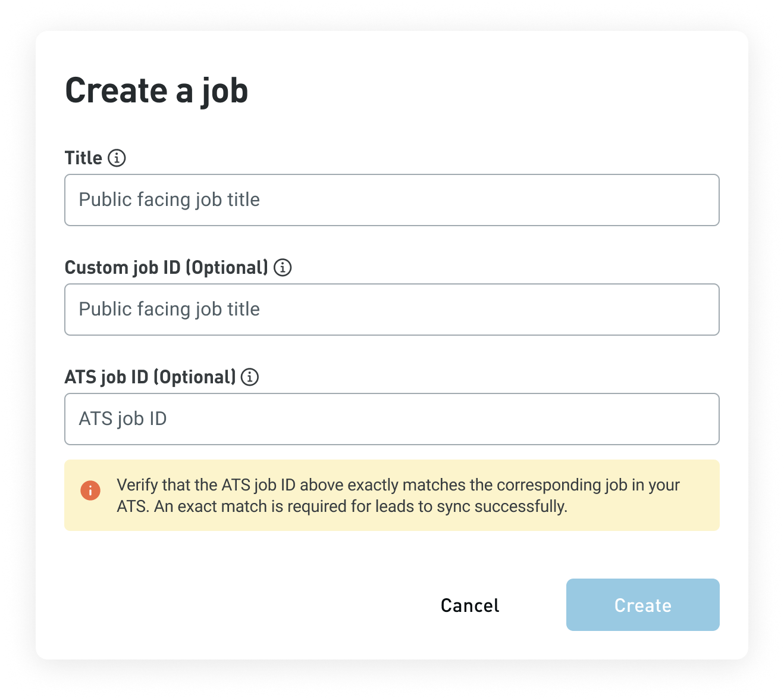Click the ATS job ID input field

[391, 419]
